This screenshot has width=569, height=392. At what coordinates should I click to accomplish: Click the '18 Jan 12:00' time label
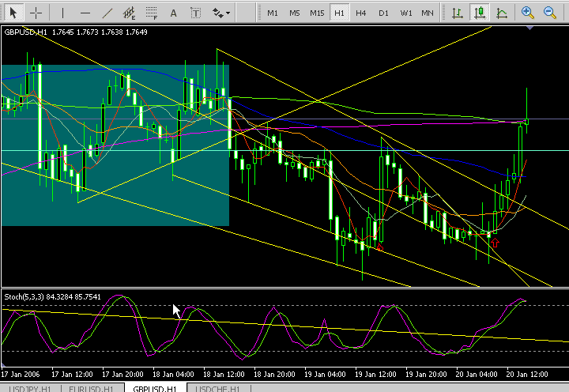224,374
